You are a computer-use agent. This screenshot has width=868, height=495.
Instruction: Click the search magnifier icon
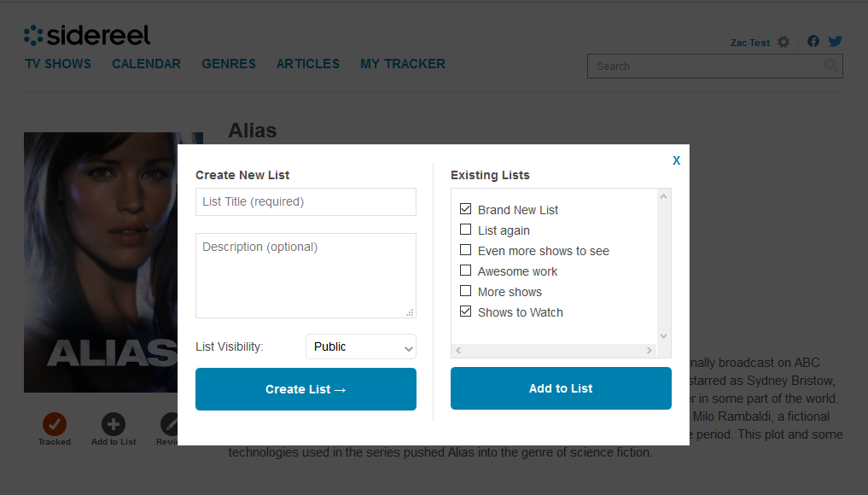[830, 66]
